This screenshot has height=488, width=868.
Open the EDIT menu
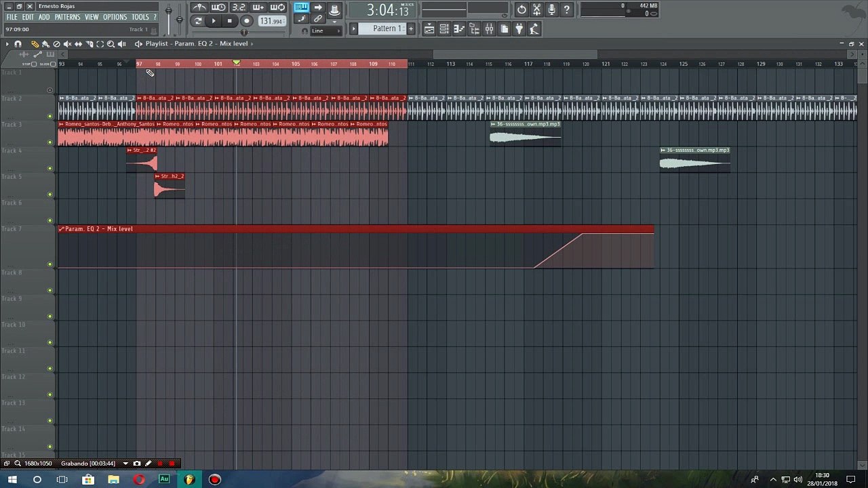tap(28, 17)
